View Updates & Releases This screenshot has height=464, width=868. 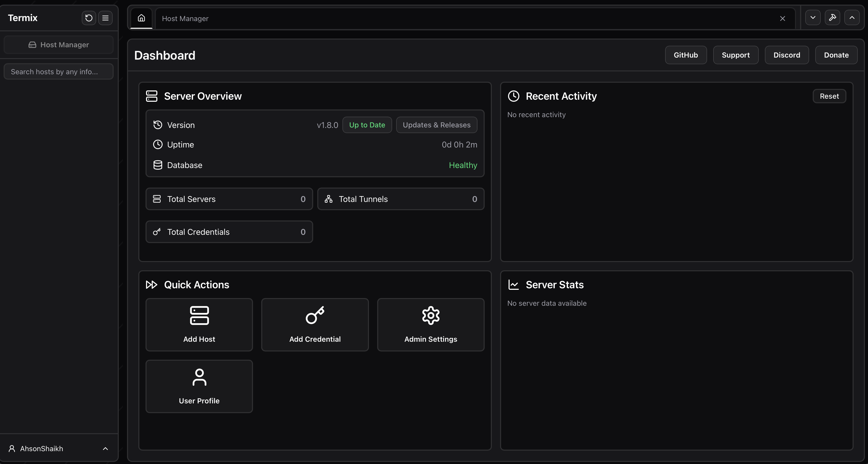point(436,125)
